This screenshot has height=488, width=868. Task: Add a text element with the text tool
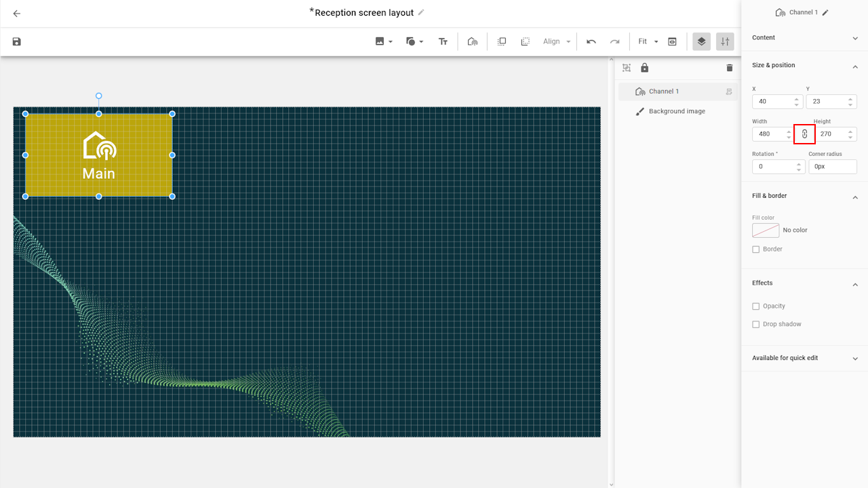[443, 42]
